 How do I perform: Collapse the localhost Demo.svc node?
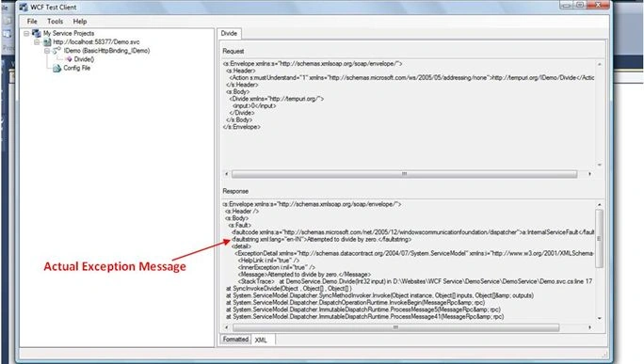37,42
